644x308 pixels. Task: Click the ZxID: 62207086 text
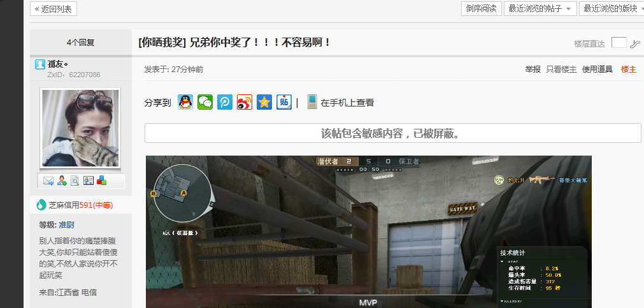(x=73, y=75)
